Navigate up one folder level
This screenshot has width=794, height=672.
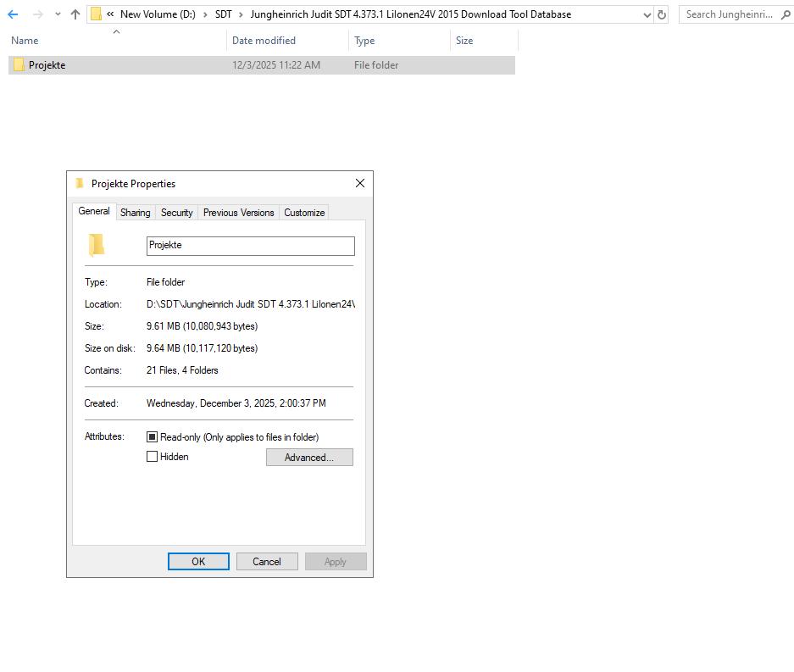(75, 14)
